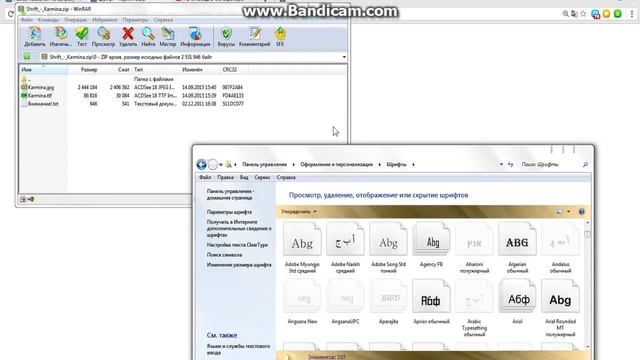Open the Сервис menu in the Fonts window
This screenshot has height=360, width=640.
[262, 178]
